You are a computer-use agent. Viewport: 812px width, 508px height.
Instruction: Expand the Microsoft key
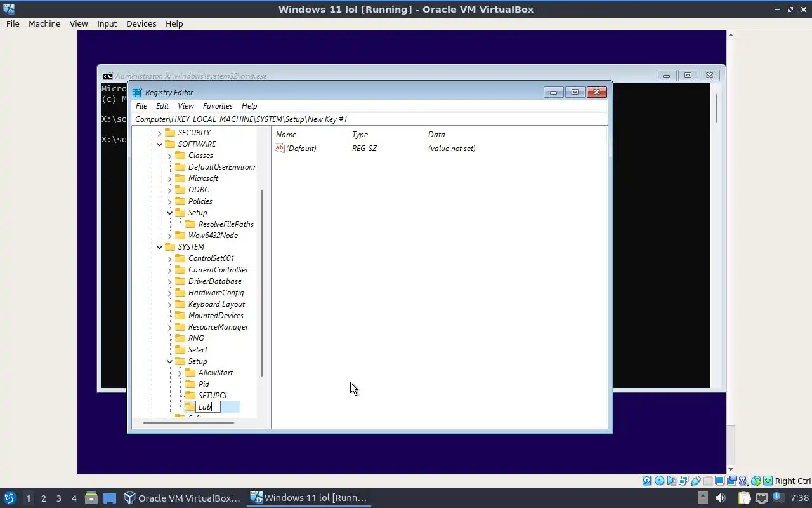[x=169, y=178]
